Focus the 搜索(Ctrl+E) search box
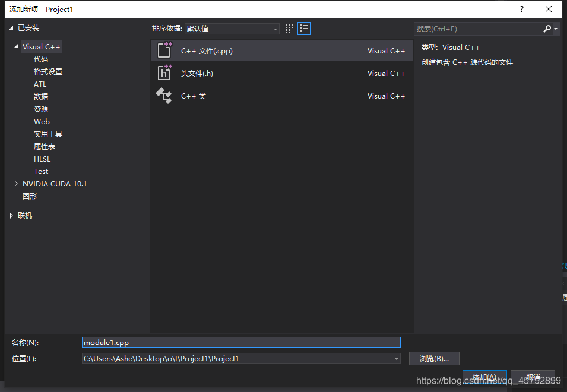Image resolution: width=567 pixels, height=392 pixels. coord(478,29)
